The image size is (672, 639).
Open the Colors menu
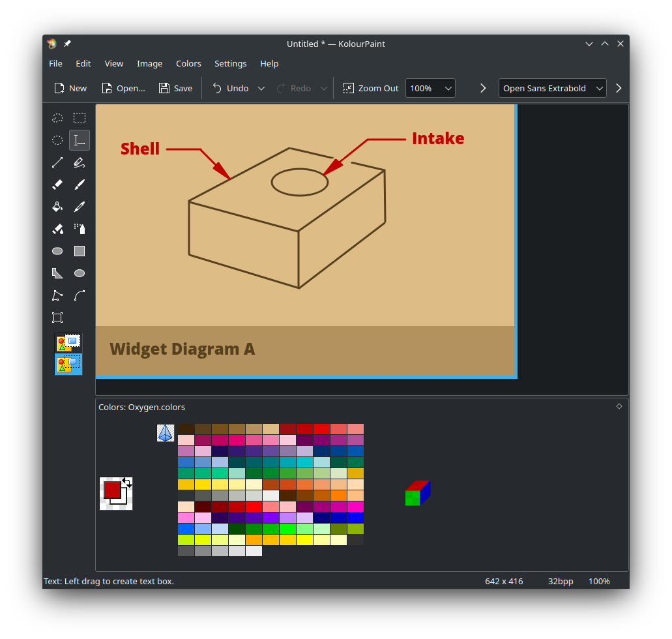(188, 63)
